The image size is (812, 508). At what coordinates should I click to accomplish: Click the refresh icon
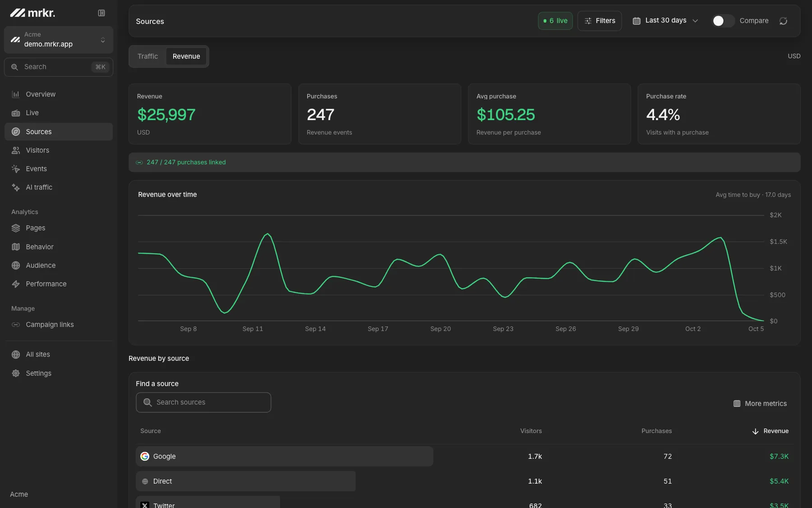tap(784, 21)
